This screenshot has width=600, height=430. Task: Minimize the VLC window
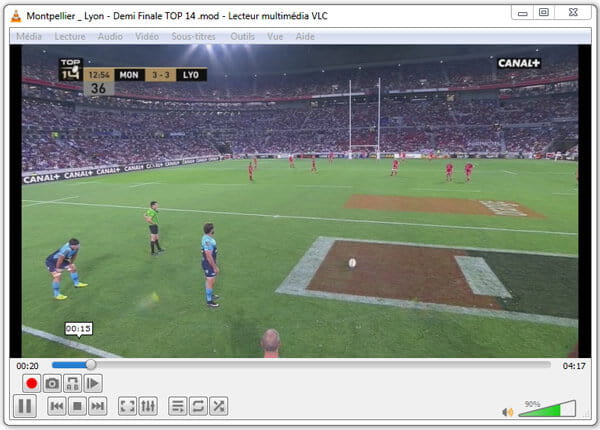click(x=523, y=13)
